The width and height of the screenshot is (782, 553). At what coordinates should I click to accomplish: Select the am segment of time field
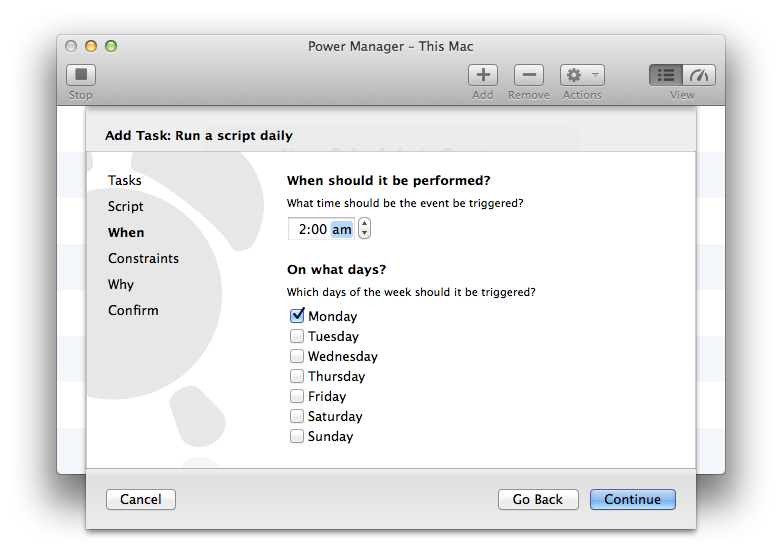coord(342,229)
